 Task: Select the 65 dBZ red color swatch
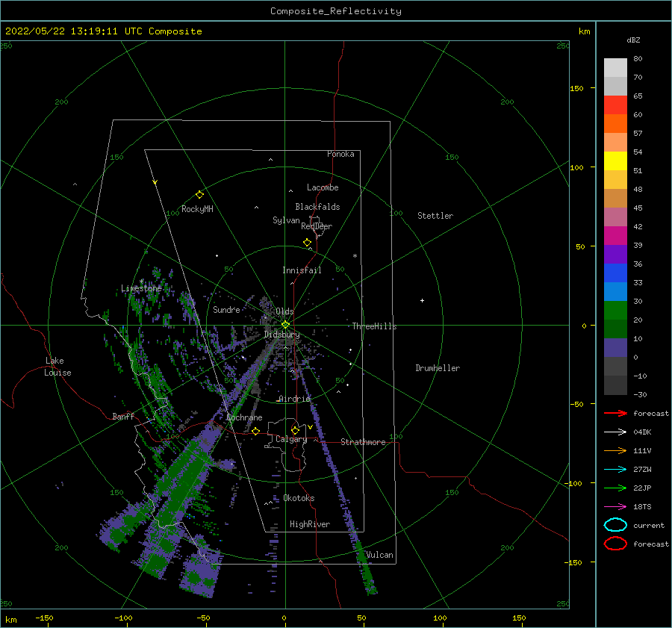(x=615, y=105)
